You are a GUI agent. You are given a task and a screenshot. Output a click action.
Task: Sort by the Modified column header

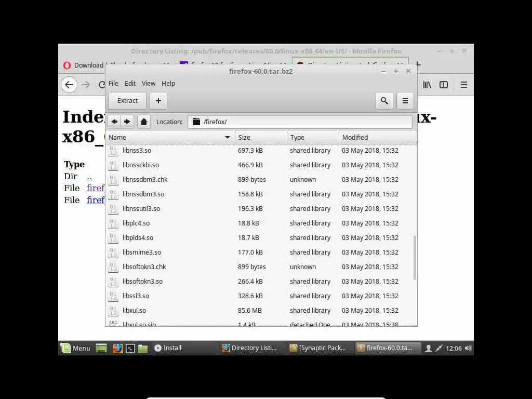coord(378,137)
